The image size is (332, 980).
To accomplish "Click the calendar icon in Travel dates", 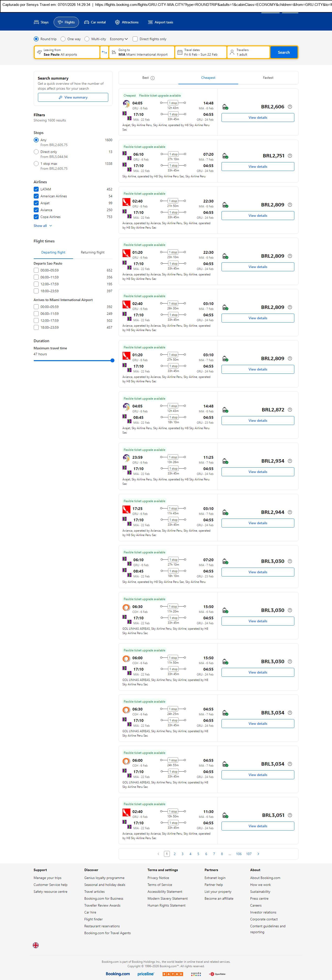I will coord(180,52).
